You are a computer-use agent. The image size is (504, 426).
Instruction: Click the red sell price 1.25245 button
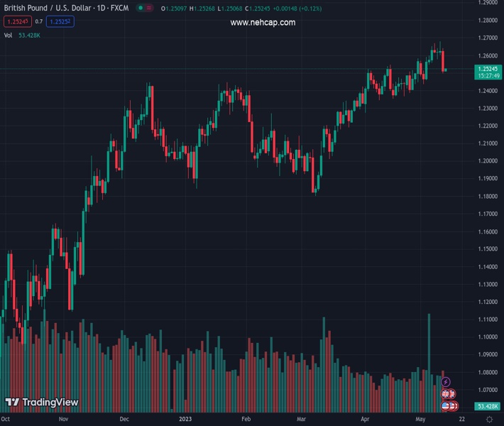[17, 22]
